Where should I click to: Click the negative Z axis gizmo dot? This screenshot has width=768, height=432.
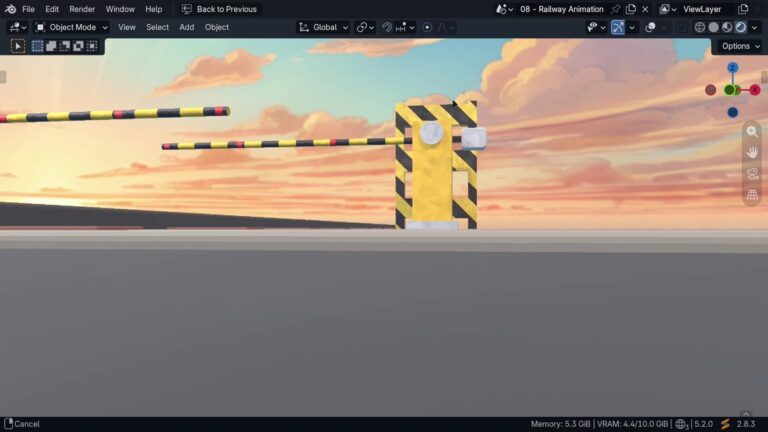point(732,113)
